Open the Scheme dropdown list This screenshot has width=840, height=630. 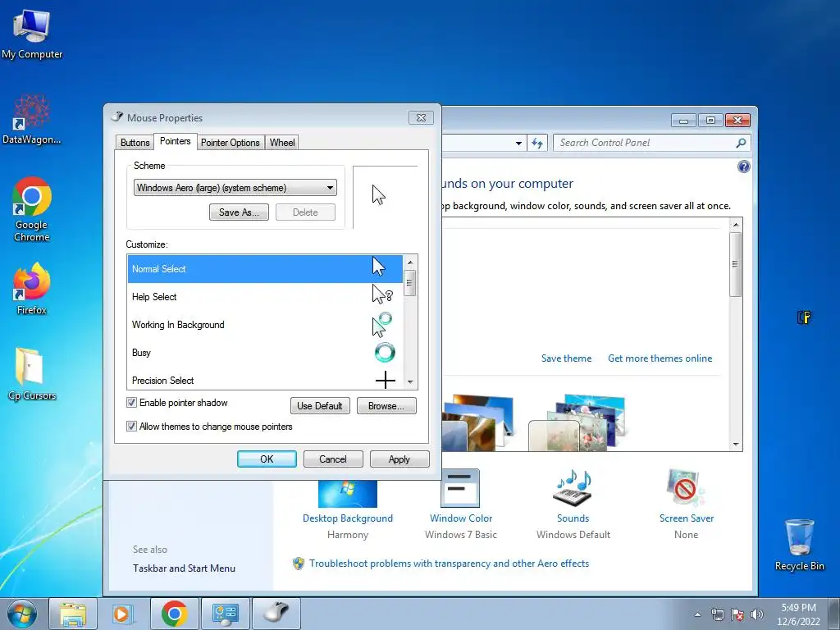235,188
